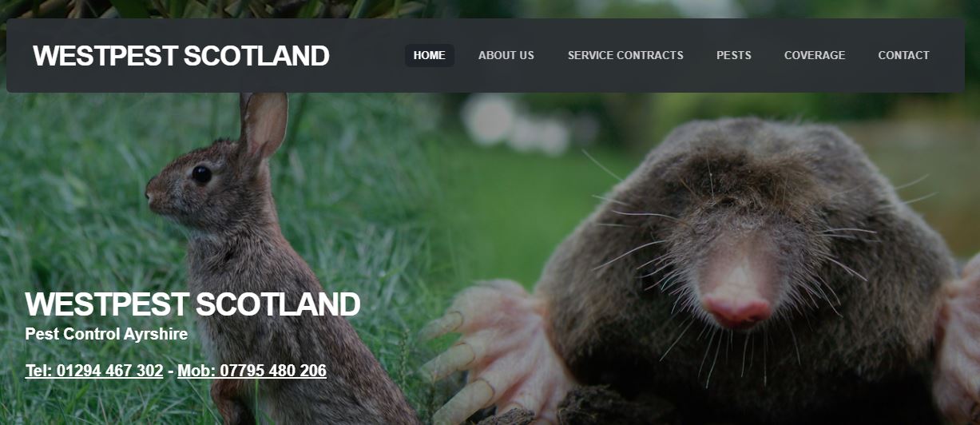Click the dash between the phone numbers
Viewport: 980px width, 425px height.
[170, 371]
